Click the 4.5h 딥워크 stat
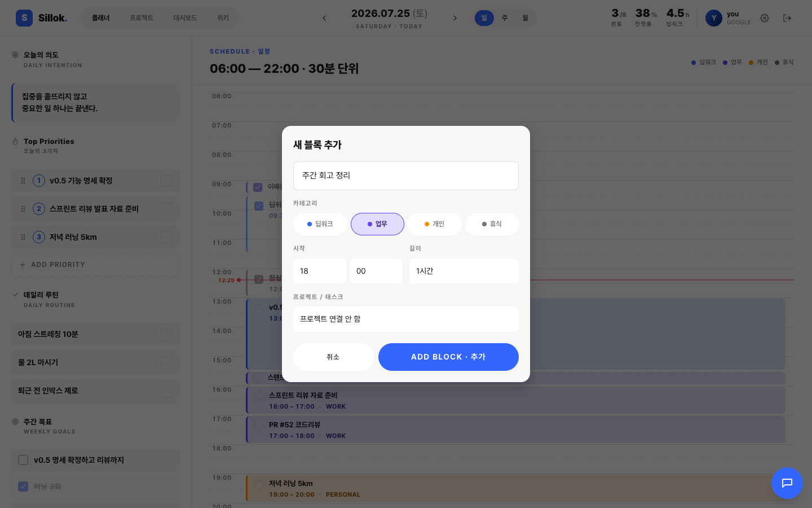Image resolution: width=812 pixels, height=508 pixels. (678, 17)
